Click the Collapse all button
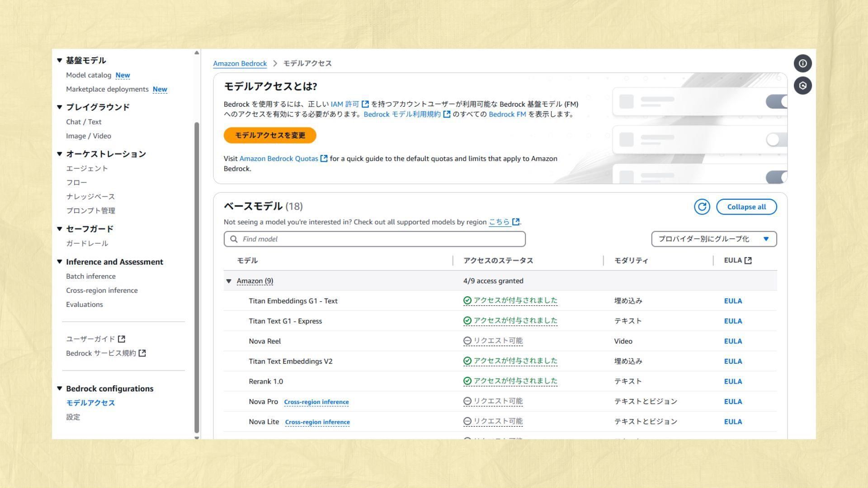Image resolution: width=868 pixels, height=488 pixels. (746, 207)
